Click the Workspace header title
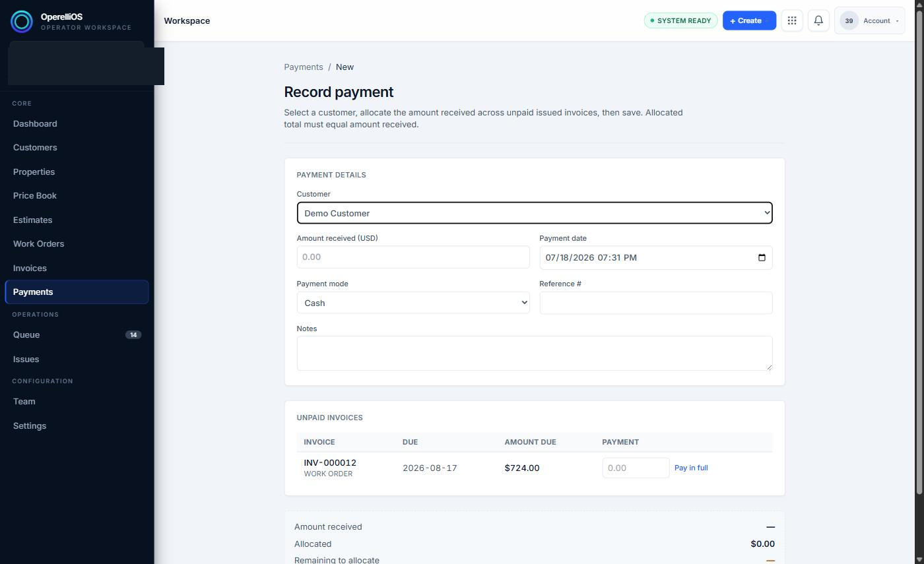The image size is (924, 564). point(187,21)
